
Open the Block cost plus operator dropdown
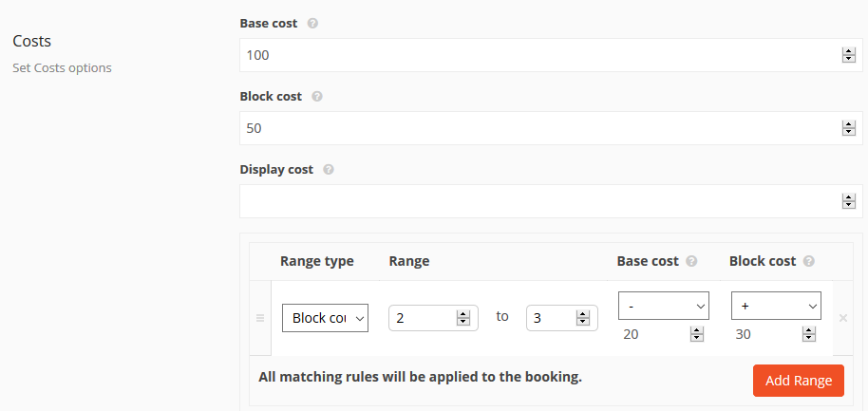(776, 306)
